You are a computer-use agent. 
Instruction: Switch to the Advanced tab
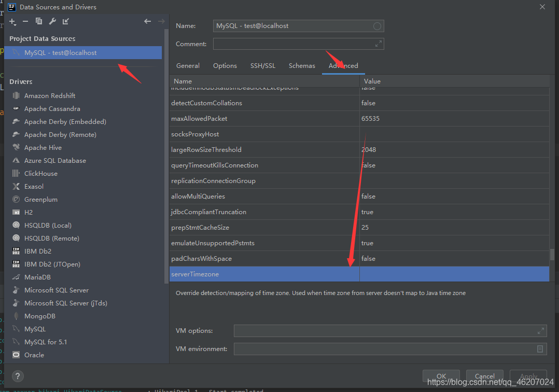[x=343, y=66]
